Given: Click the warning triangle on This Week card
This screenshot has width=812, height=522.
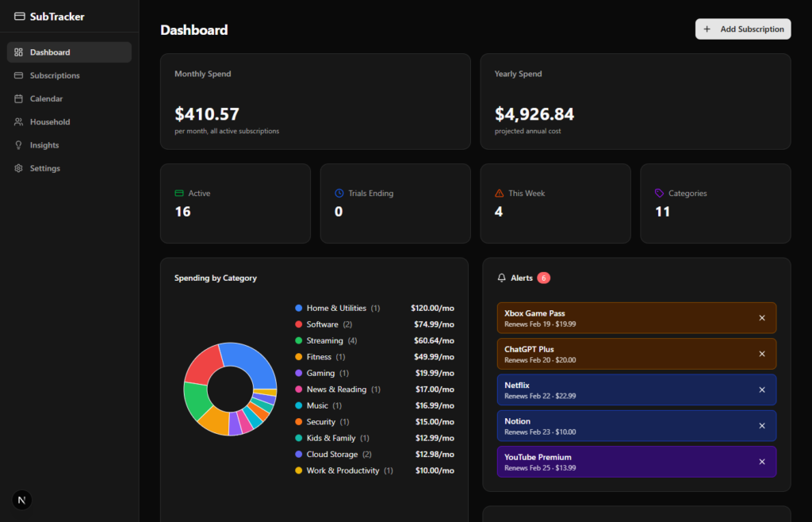Looking at the screenshot, I should pyautogui.click(x=499, y=192).
